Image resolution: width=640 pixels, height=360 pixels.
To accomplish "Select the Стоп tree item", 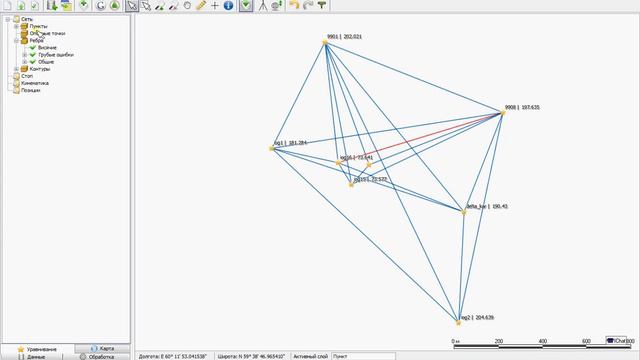I will pos(27,76).
